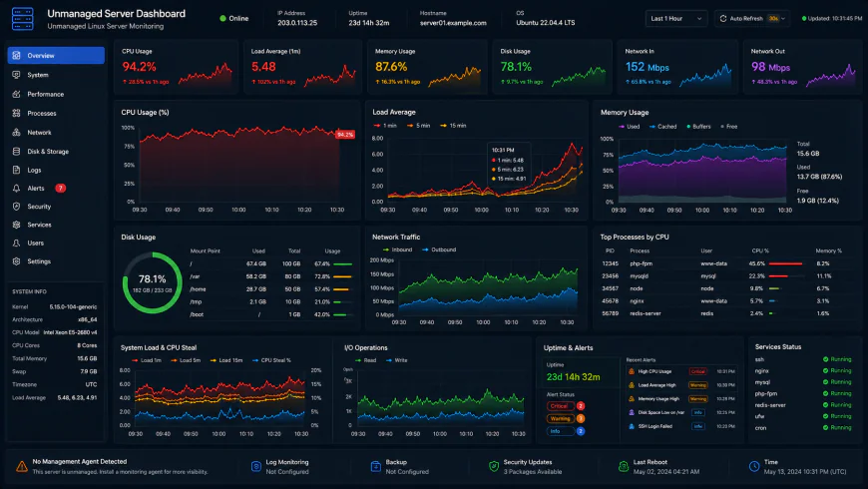Click the Users sidebar icon
The height and width of the screenshot is (489, 868).
[17, 244]
